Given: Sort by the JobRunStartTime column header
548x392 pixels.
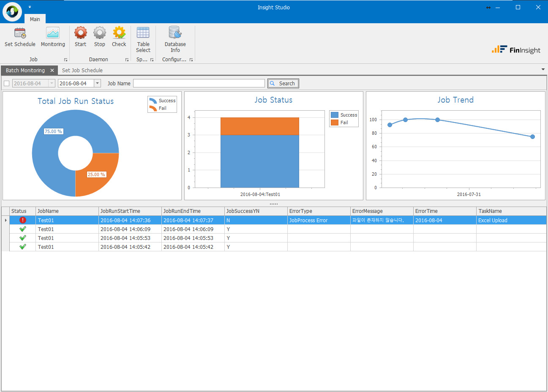Looking at the screenshot, I should [x=130, y=211].
